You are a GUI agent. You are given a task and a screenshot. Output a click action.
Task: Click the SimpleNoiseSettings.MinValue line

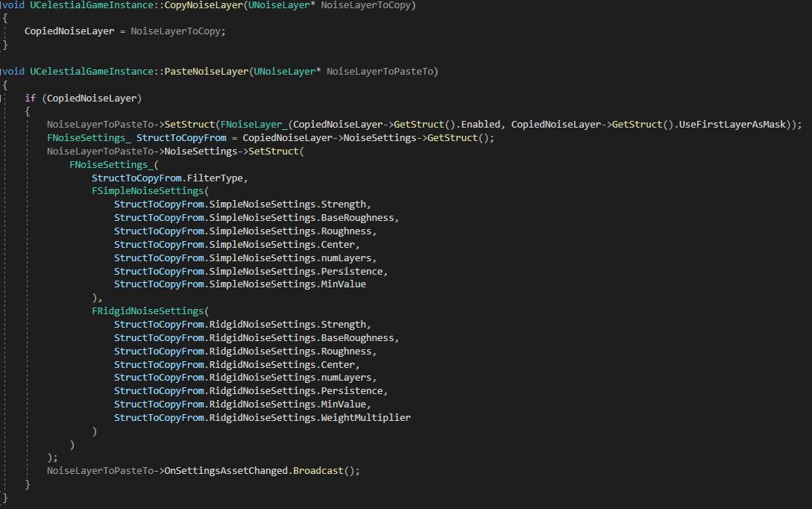[240, 284]
